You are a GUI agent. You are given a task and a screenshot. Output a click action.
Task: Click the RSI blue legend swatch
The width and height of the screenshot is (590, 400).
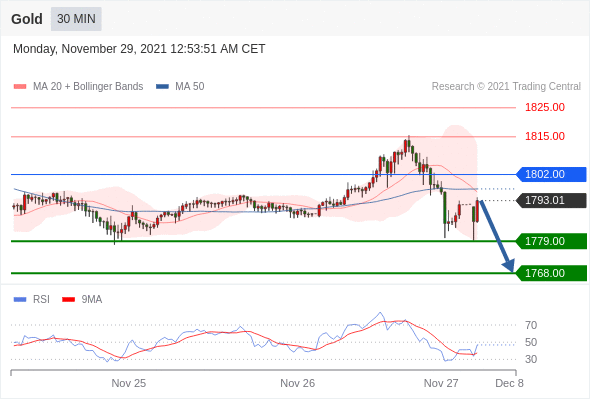(x=20, y=300)
